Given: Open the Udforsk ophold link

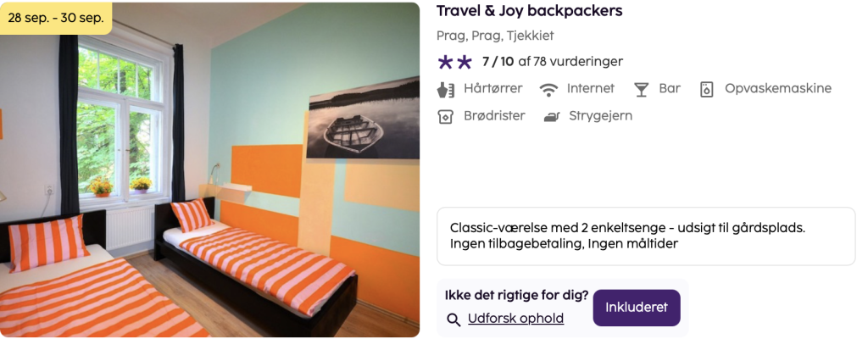Looking at the screenshot, I should [x=516, y=319].
